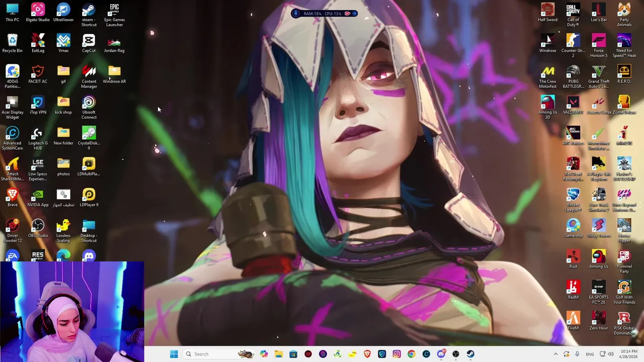Open Rocket League shortcut
The height and width of the screenshot is (362, 644).
(573, 200)
